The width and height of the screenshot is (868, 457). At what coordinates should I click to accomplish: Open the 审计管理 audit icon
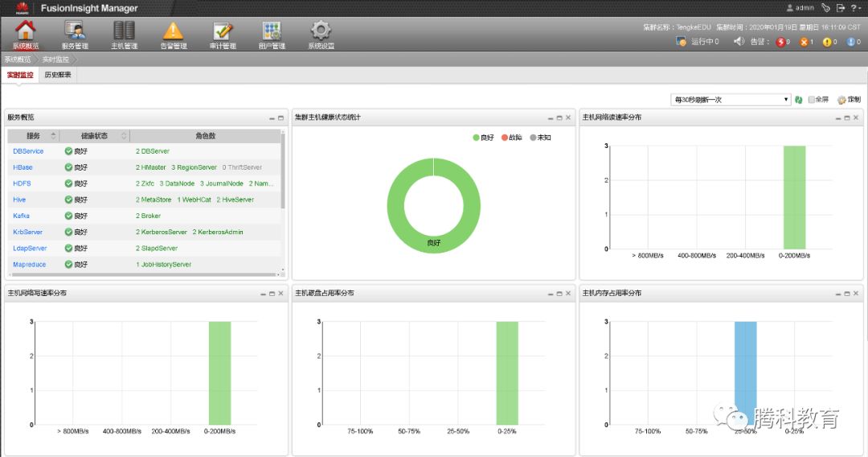point(223,31)
